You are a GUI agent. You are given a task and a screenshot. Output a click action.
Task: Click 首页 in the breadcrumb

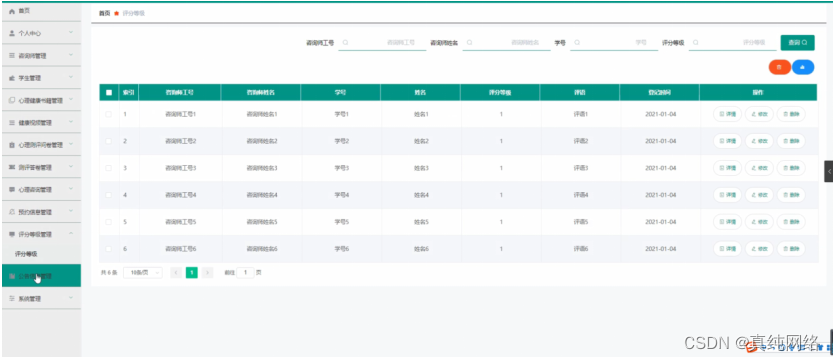click(104, 13)
